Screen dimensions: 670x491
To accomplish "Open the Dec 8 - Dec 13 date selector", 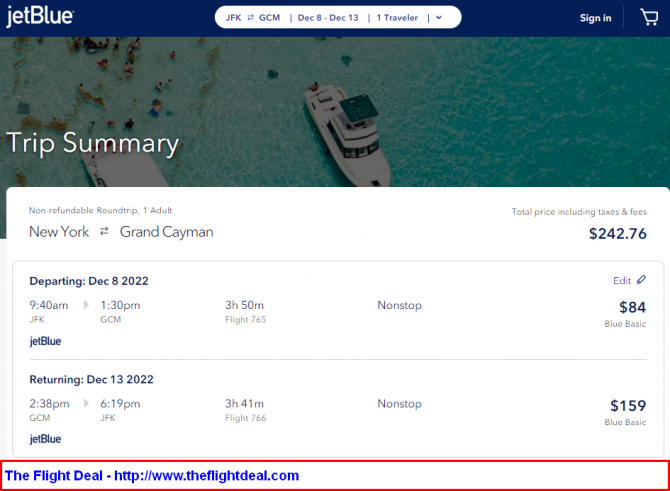I will click(x=327, y=17).
